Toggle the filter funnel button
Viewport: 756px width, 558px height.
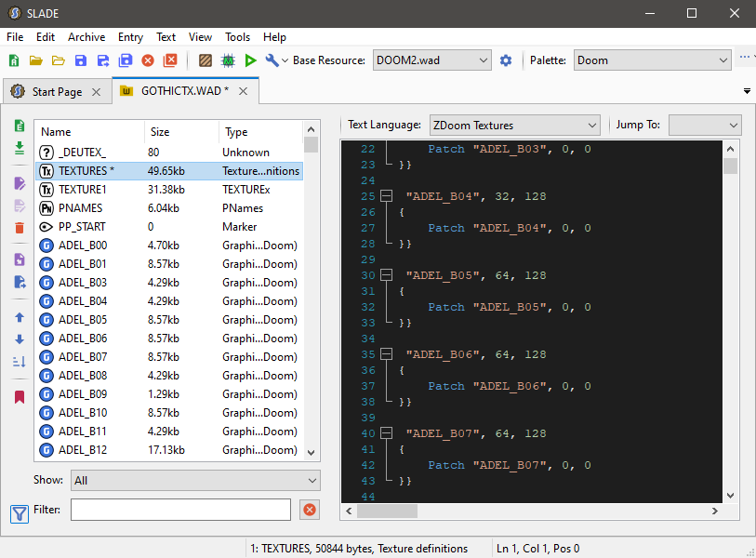(x=20, y=512)
